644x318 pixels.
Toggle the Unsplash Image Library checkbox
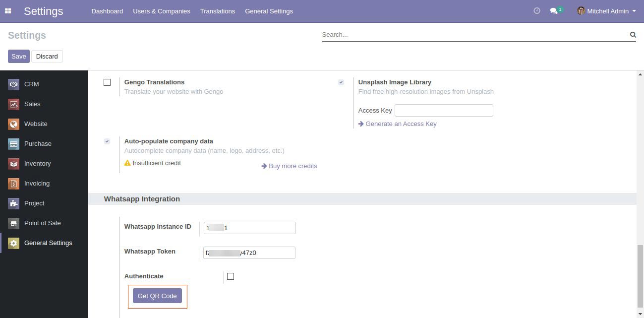pyautogui.click(x=341, y=82)
